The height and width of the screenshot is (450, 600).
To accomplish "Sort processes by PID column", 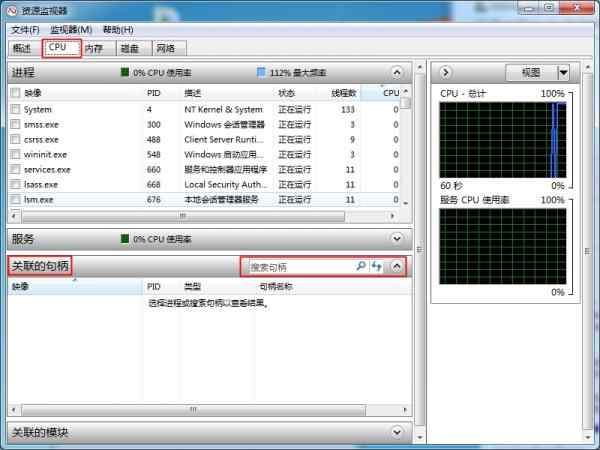I will click(154, 93).
